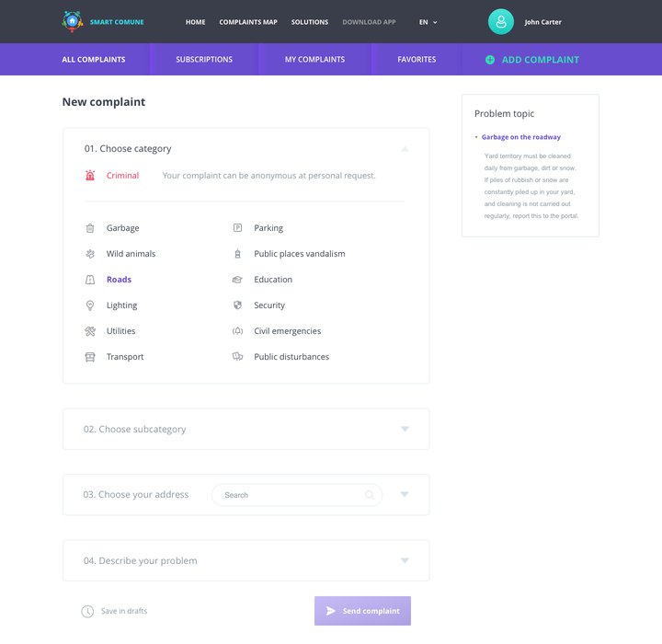662x644 pixels.
Task: Choose the Education category label
Action: coord(273,280)
